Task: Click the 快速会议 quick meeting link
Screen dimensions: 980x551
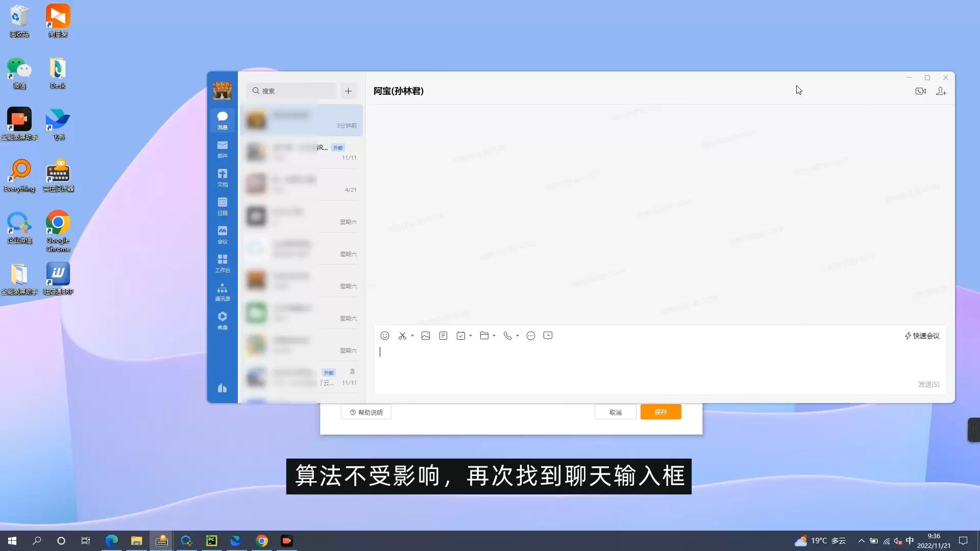Action: pyautogui.click(x=922, y=336)
